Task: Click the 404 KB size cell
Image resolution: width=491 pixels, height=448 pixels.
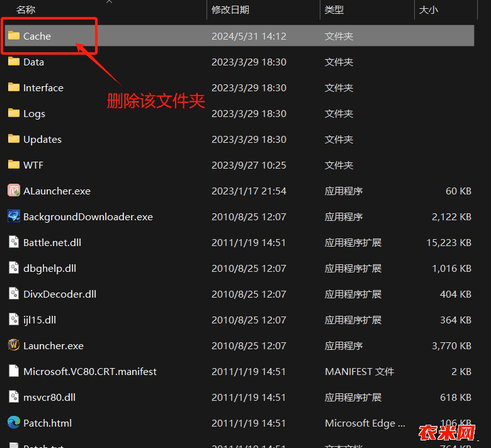Action: (455, 294)
